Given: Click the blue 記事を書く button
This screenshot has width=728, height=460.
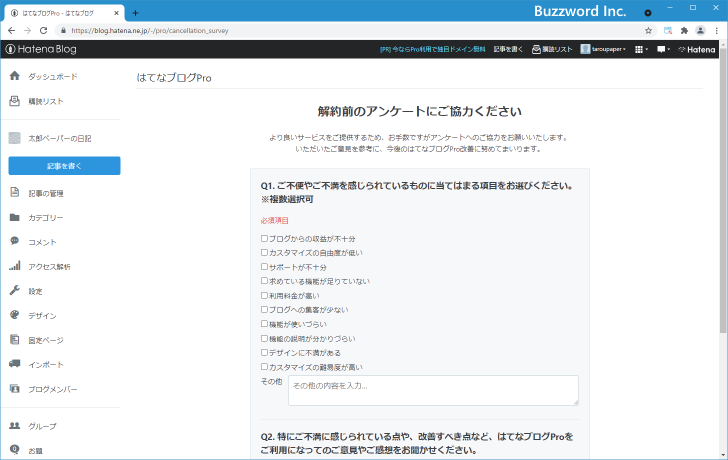Looking at the screenshot, I should pyautogui.click(x=64, y=166).
